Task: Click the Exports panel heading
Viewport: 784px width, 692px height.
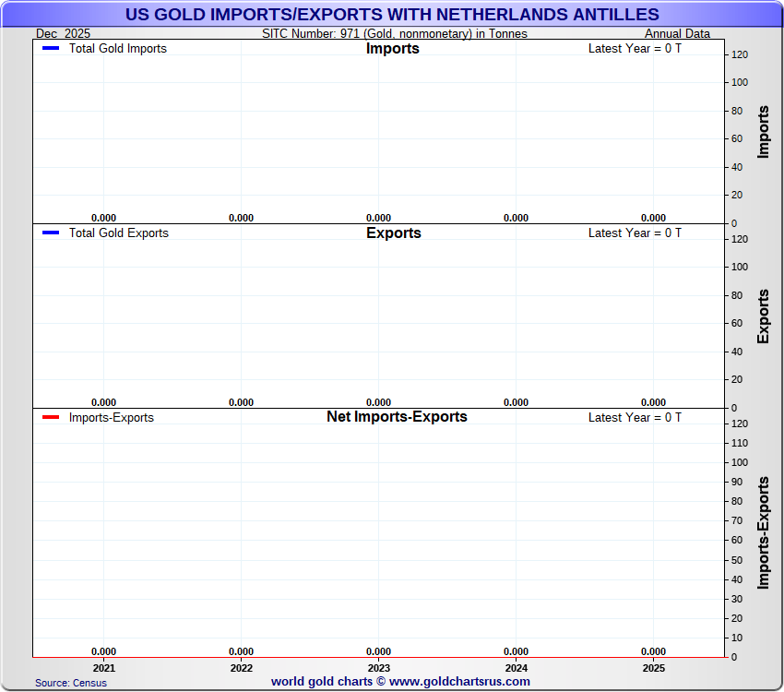Action: [x=393, y=233]
